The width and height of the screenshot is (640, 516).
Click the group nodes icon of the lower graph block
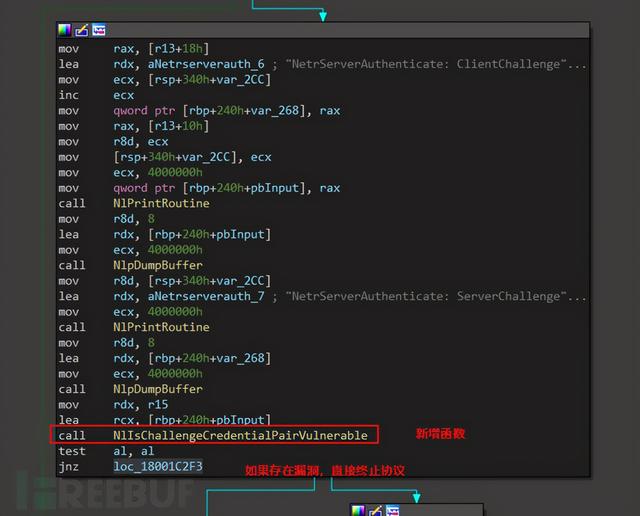pyautogui.click(x=393, y=511)
